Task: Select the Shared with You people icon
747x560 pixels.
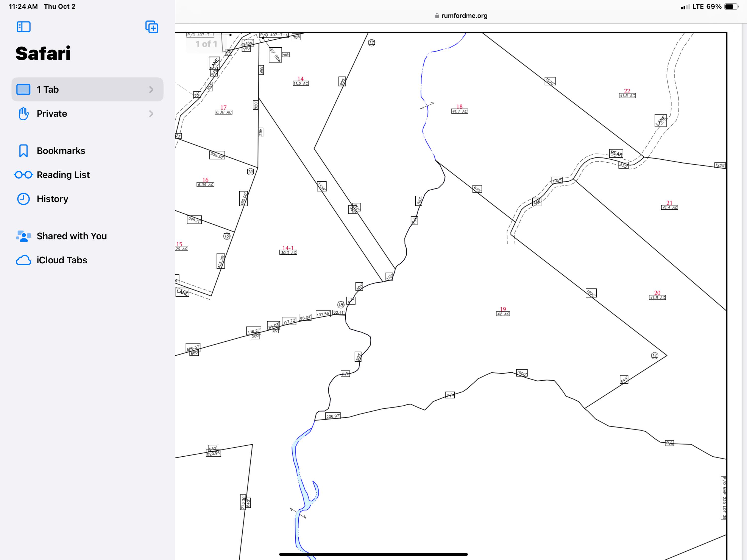Action: click(x=24, y=236)
